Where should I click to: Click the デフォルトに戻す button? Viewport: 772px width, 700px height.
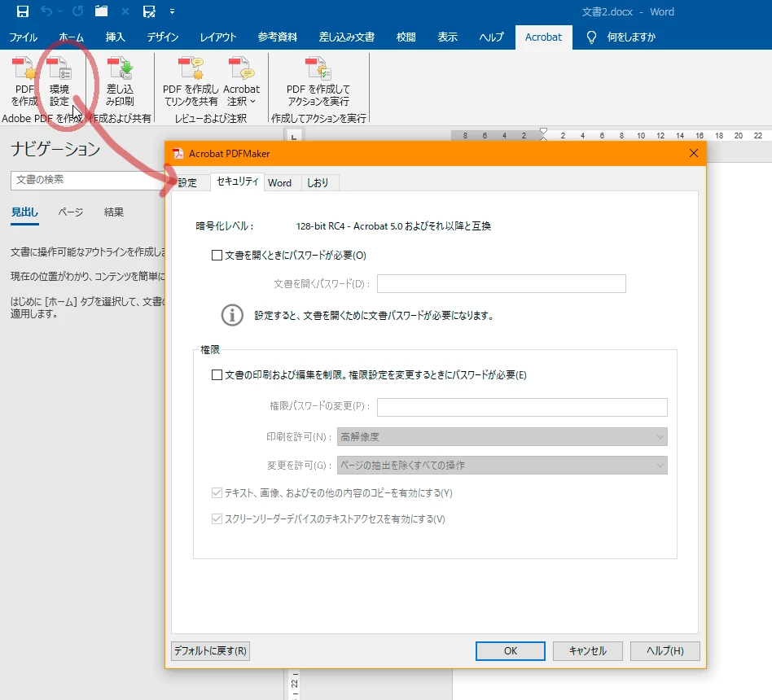(x=210, y=651)
